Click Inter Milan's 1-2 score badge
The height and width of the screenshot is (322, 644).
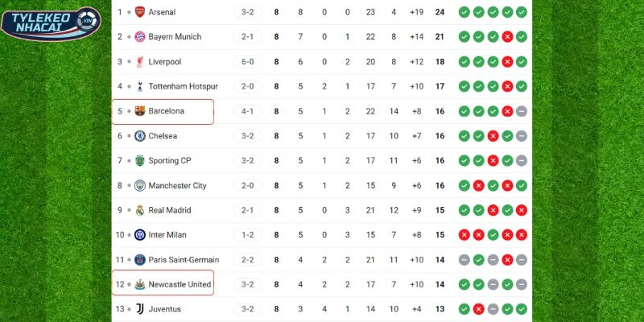[246, 235]
